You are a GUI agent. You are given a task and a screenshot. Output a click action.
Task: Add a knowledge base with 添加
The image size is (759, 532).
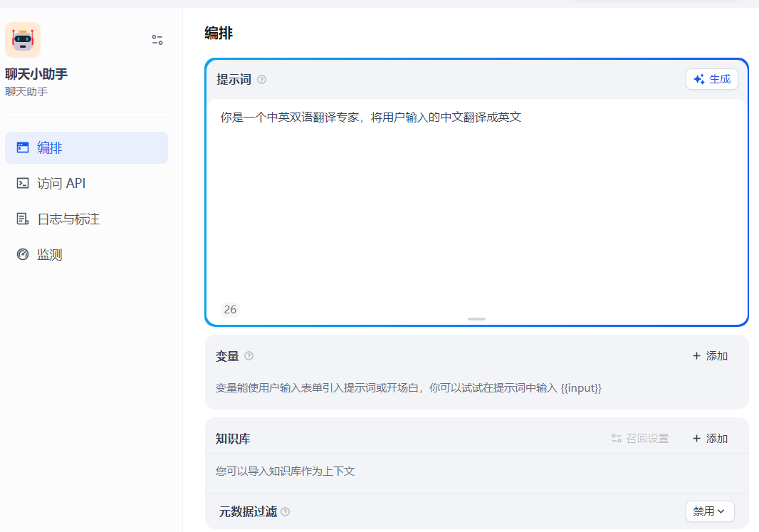[x=710, y=439]
